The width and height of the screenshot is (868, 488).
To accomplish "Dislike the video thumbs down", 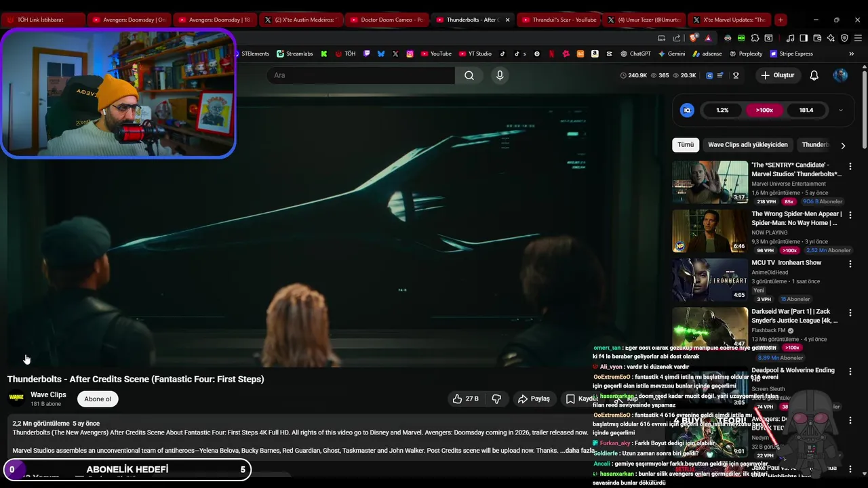I will pyautogui.click(x=496, y=399).
